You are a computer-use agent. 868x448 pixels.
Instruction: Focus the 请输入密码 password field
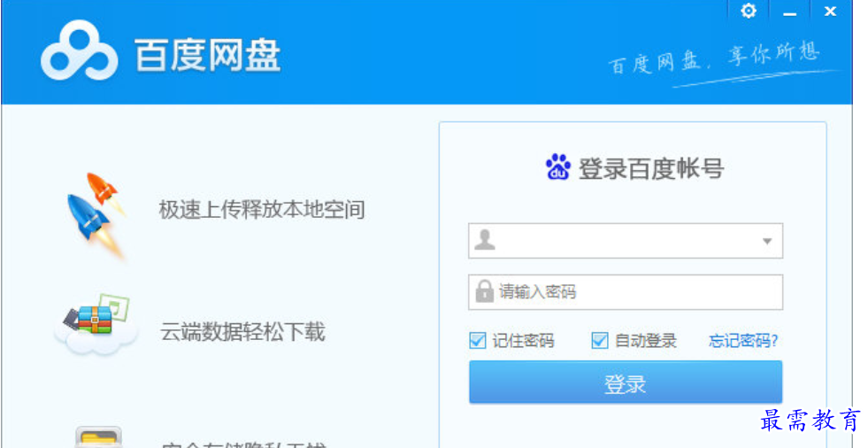click(626, 292)
